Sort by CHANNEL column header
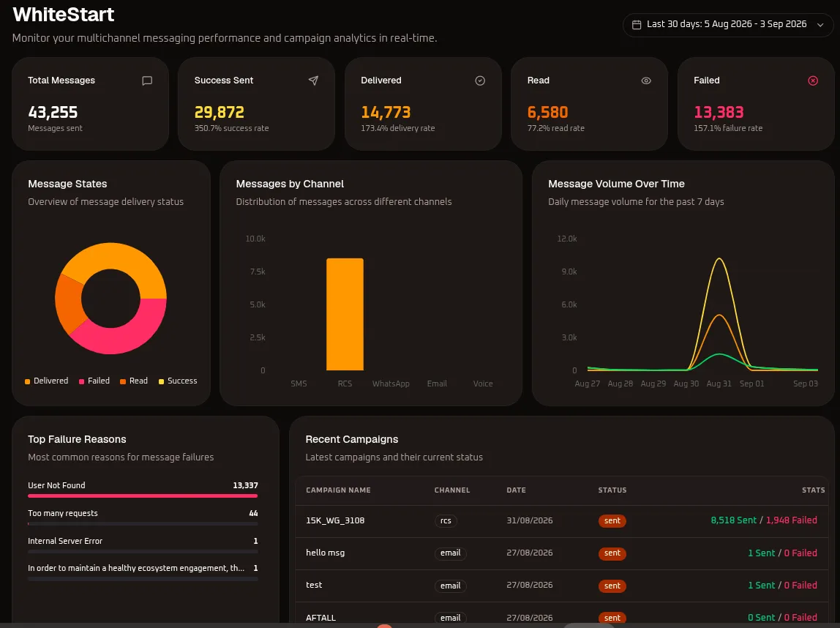The width and height of the screenshot is (840, 628). (452, 490)
